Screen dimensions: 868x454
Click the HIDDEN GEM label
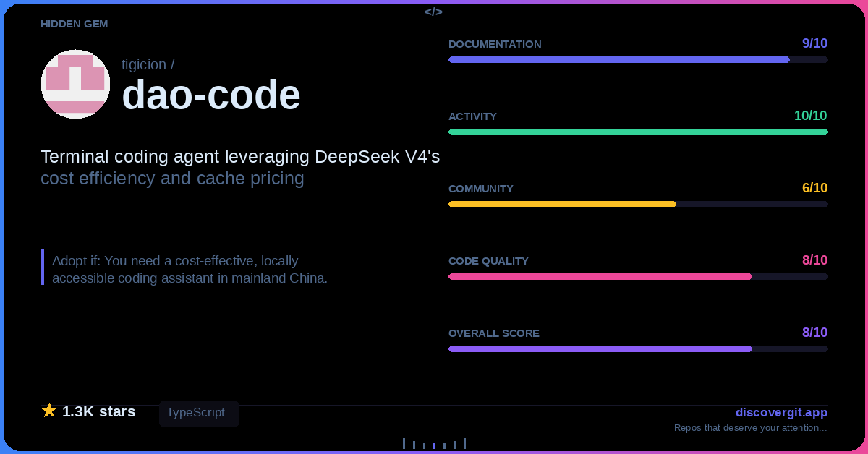pos(75,24)
